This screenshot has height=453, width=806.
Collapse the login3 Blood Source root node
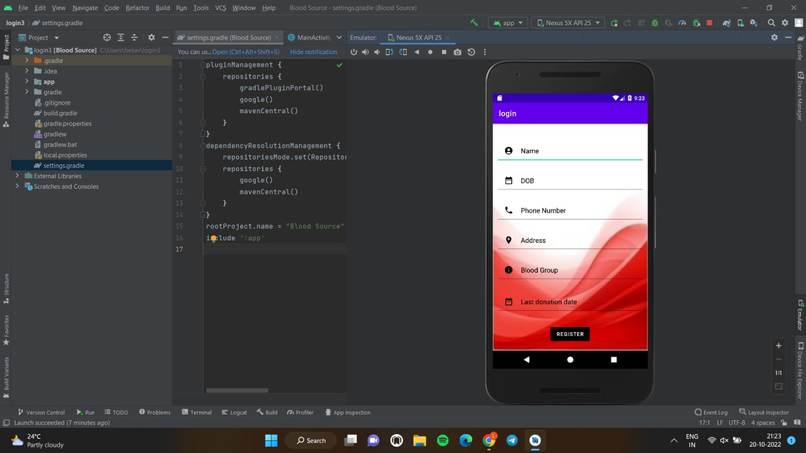(19, 50)
